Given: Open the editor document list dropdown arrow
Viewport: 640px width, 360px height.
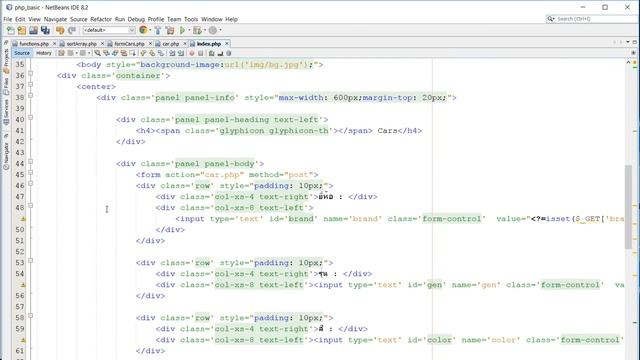Looking at the screenshot, I should (628, 42).
